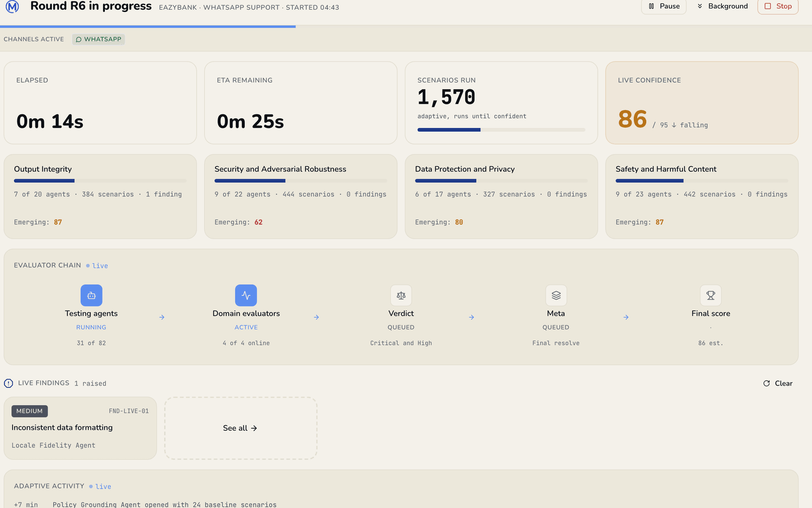Image resolution: width=812 pixels, height=508 pixels.
Task: Click the Testing agents robot icon
Action: tap(91, 295)
